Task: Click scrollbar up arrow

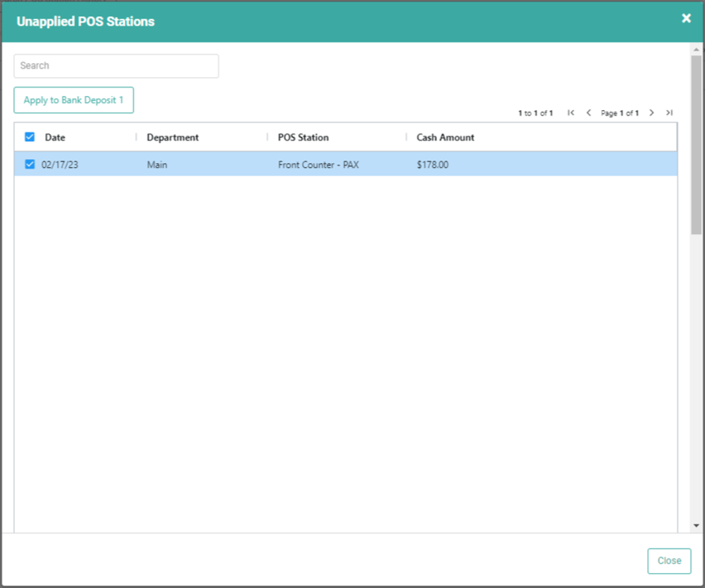Action: pyautogui.click(x=696, y=49)
